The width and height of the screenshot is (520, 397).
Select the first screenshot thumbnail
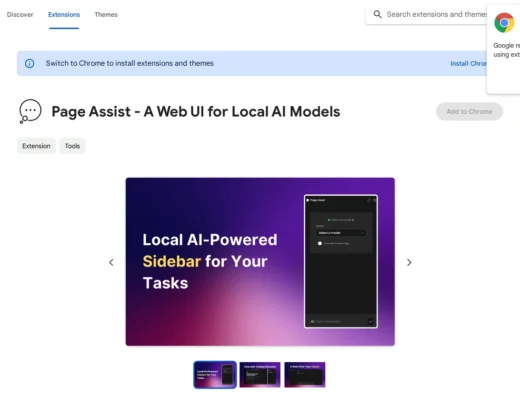click(x=215, y=375)
